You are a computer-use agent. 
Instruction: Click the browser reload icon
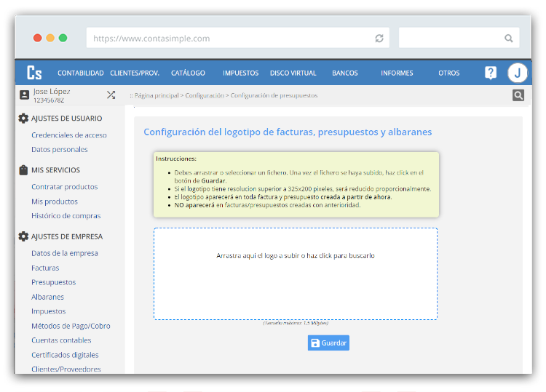pyautogui.click(x=379, y=39)
